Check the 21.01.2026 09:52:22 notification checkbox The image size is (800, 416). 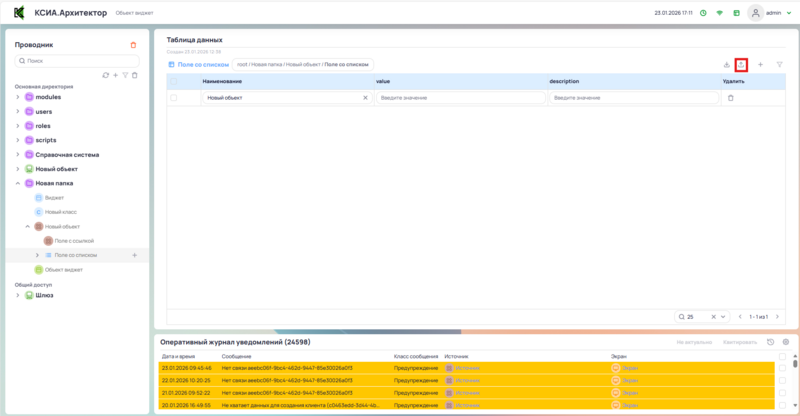(782, 393)
